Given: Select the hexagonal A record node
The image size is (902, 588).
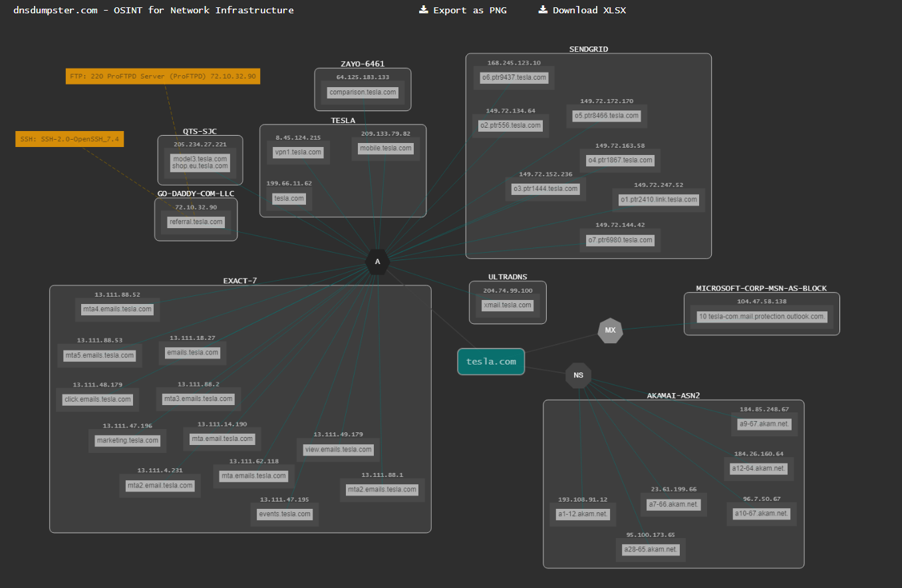Looking at the screenshot, I should point(377,261).
